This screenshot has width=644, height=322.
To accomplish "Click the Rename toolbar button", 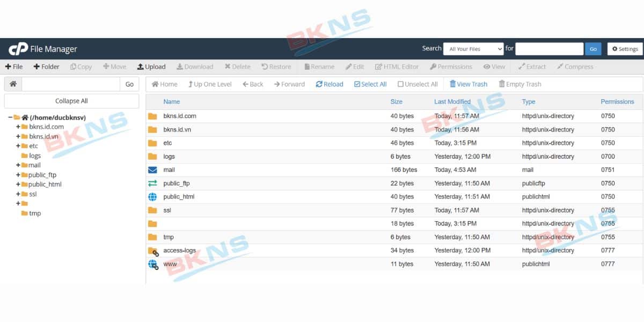I will tap(319, 67).
